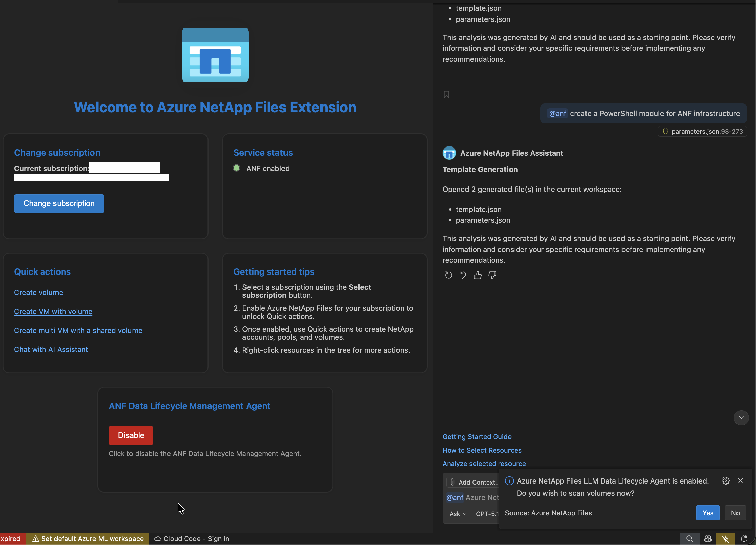Viewport: 756px width, 545px height.
Task: Open the Copilot status bar icon
Action: click(708, 539)
